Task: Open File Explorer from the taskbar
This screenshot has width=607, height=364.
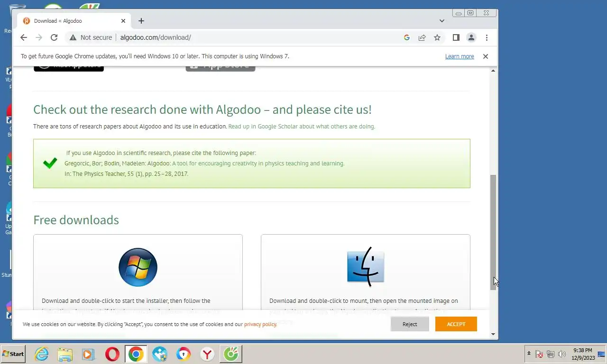Action: [x=65, y=354]
